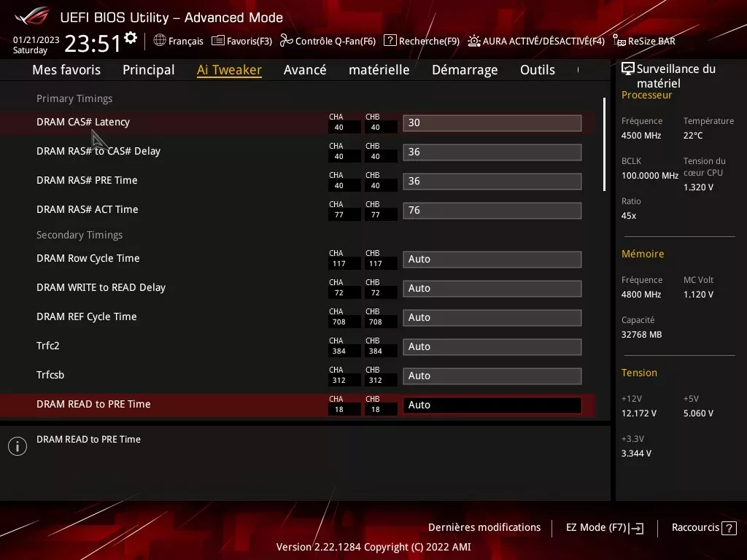Launch Contrôle Q-Fan fan icon
Viewport: 747px width, 560px height.
point(287,41)
